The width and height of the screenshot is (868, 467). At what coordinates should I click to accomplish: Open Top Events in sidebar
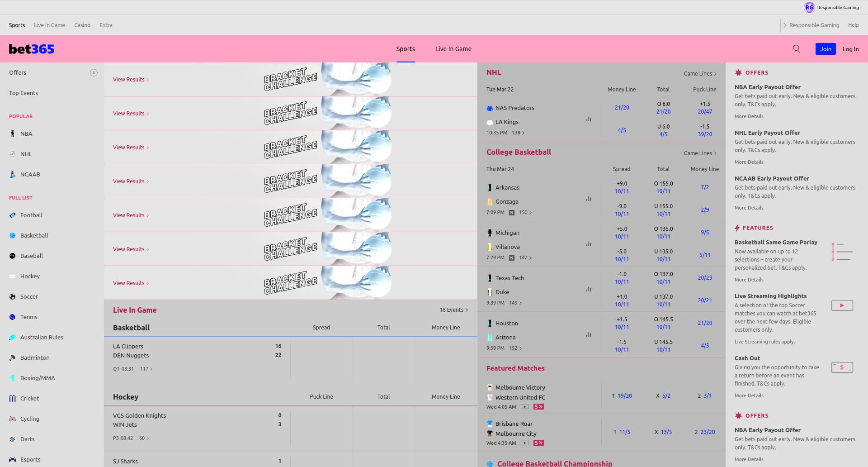click(x=24, y=93)
